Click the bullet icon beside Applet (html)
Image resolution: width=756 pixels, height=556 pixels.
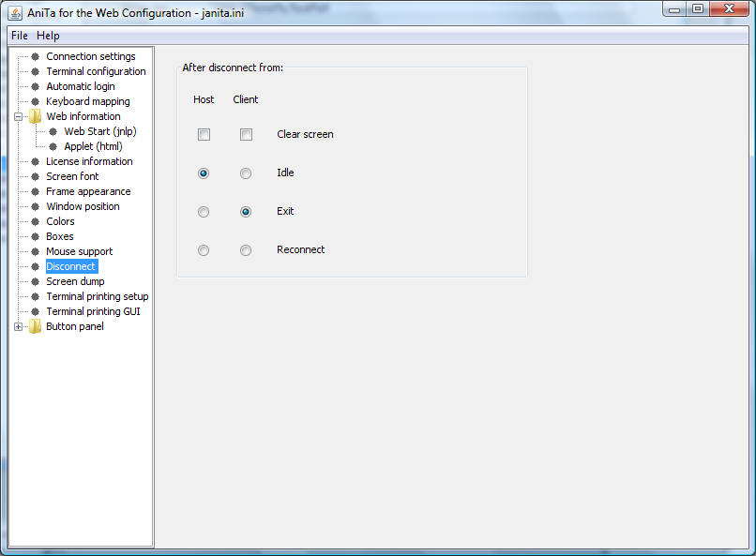pos(53,146)
